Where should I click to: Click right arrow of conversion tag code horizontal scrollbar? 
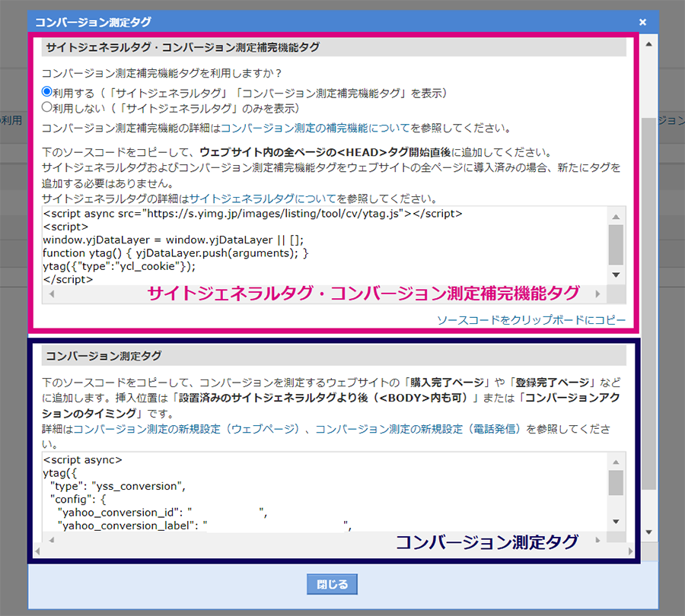pos(598,540)
